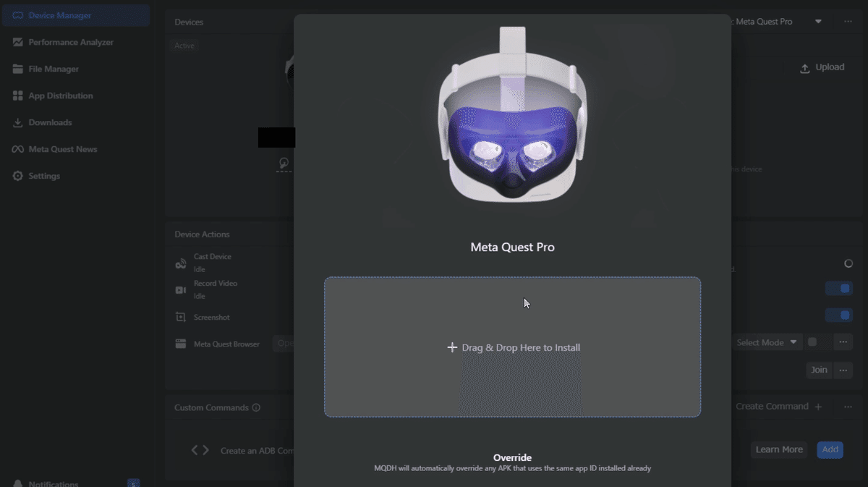Click the 'Devices' panel heading

(x=189, y=22)
